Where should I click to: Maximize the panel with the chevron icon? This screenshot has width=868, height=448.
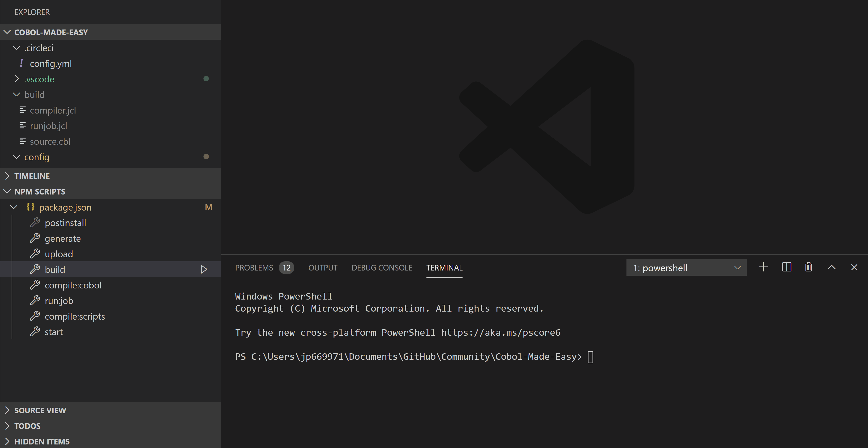point(832,267)
